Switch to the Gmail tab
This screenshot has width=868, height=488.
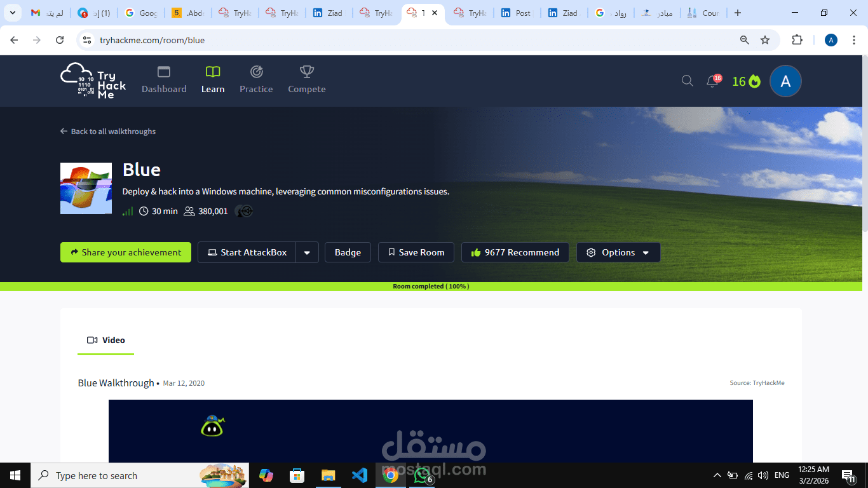pyautogui.click(x=47, y=13)
